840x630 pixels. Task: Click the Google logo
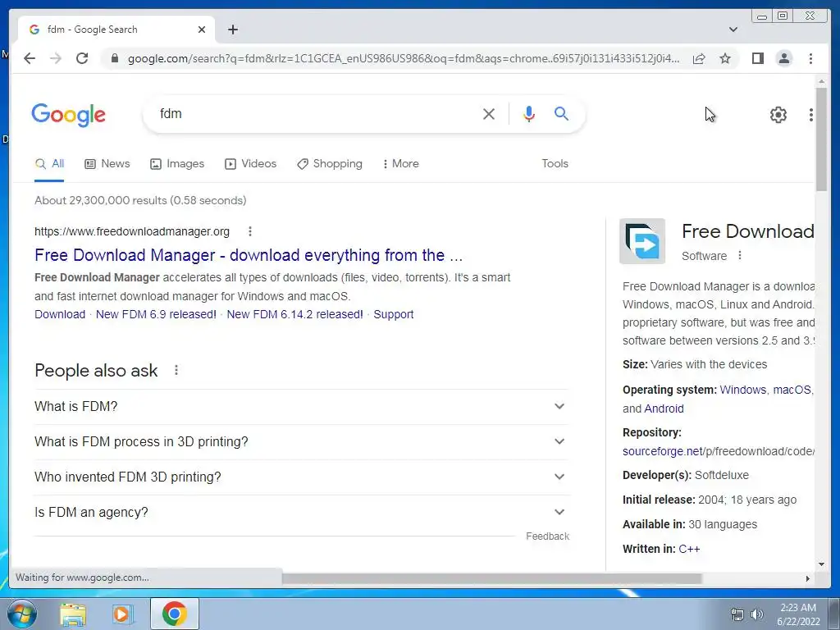69,115
